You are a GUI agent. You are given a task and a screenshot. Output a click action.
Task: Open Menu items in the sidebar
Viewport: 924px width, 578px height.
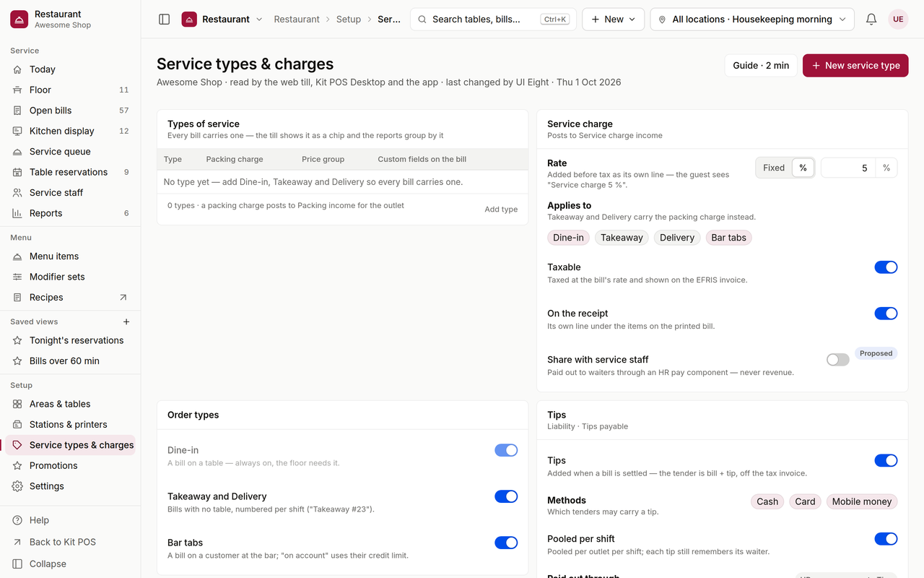[70, 256]
